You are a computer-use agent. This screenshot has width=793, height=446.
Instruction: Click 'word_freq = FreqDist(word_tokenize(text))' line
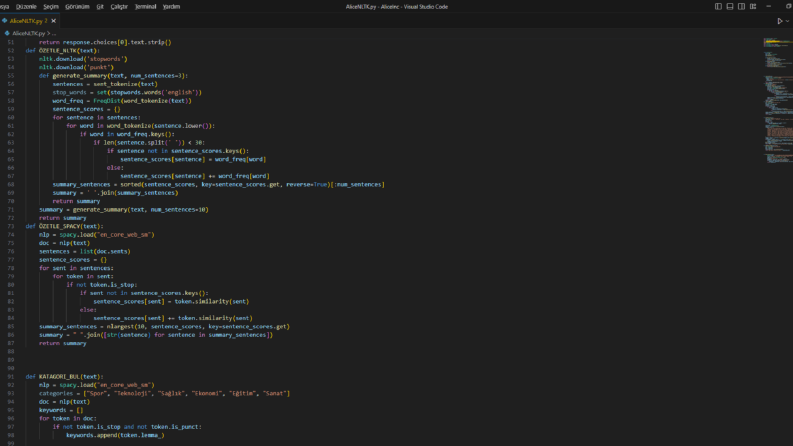point(122,101)
